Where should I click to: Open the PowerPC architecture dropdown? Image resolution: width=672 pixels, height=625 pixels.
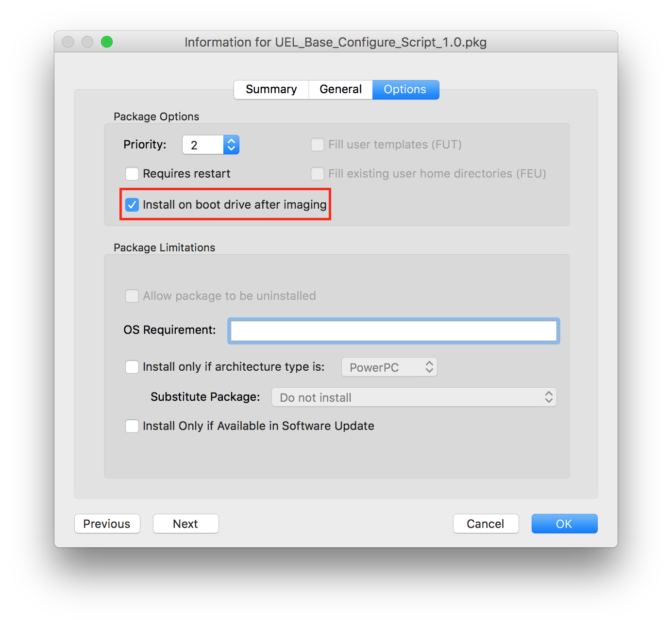[x=389, y=367]
